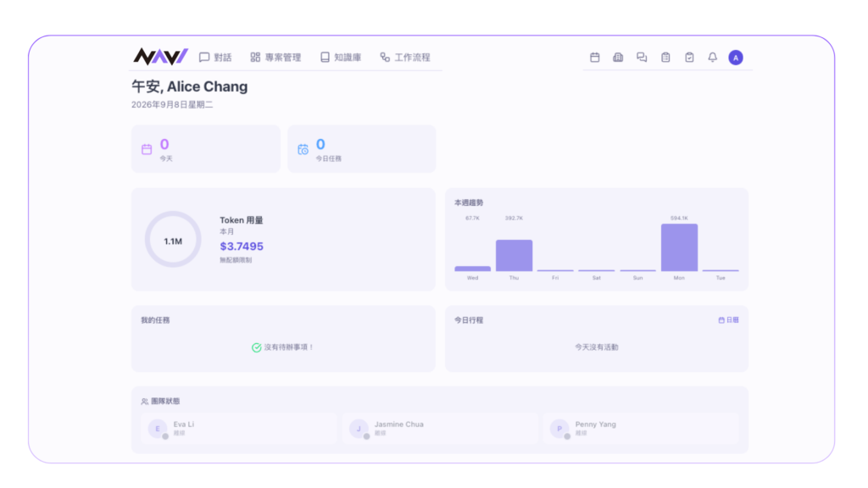
Task: Click the "無配額限制" text
Action: pyautogui.click(x=236, y=260)
